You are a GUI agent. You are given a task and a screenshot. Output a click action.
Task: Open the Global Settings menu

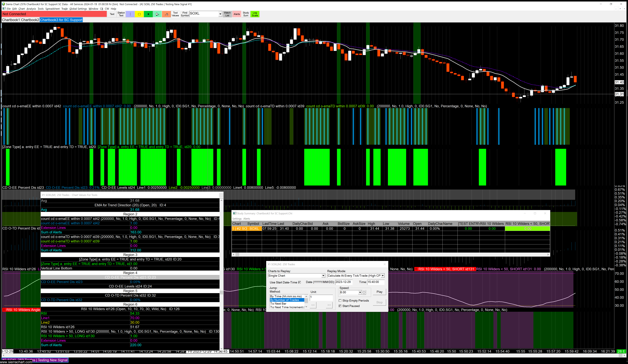pyautogui.click(x=78, y=9)
